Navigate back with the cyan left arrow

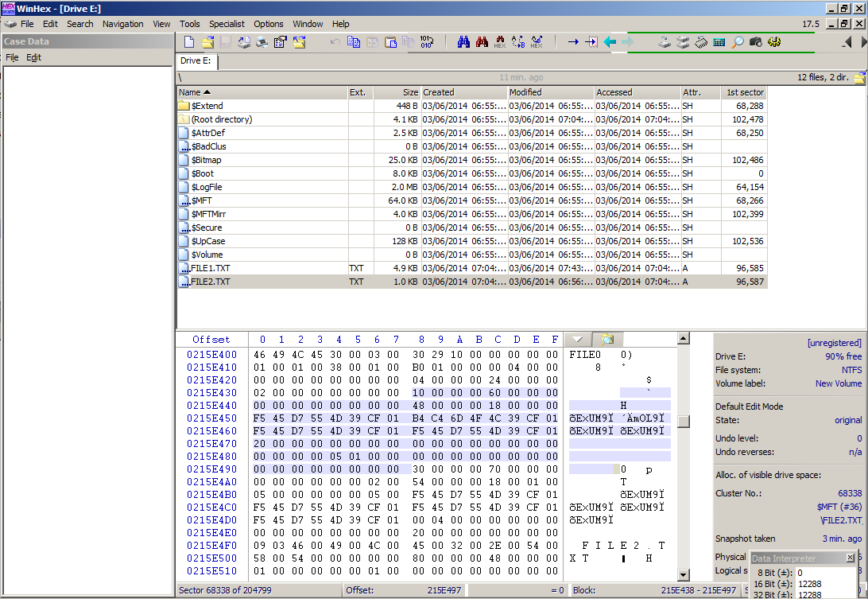coord(610,42)
